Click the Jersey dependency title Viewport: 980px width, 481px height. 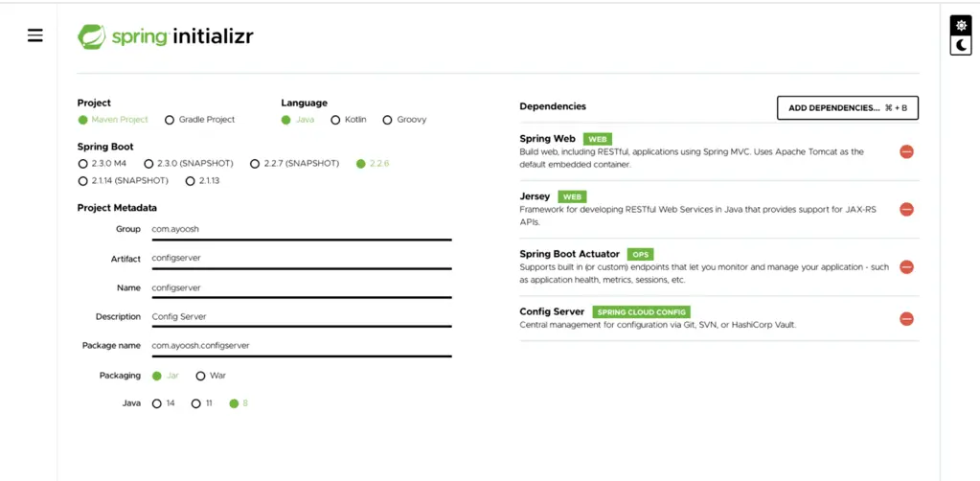(x=535, y=196)
